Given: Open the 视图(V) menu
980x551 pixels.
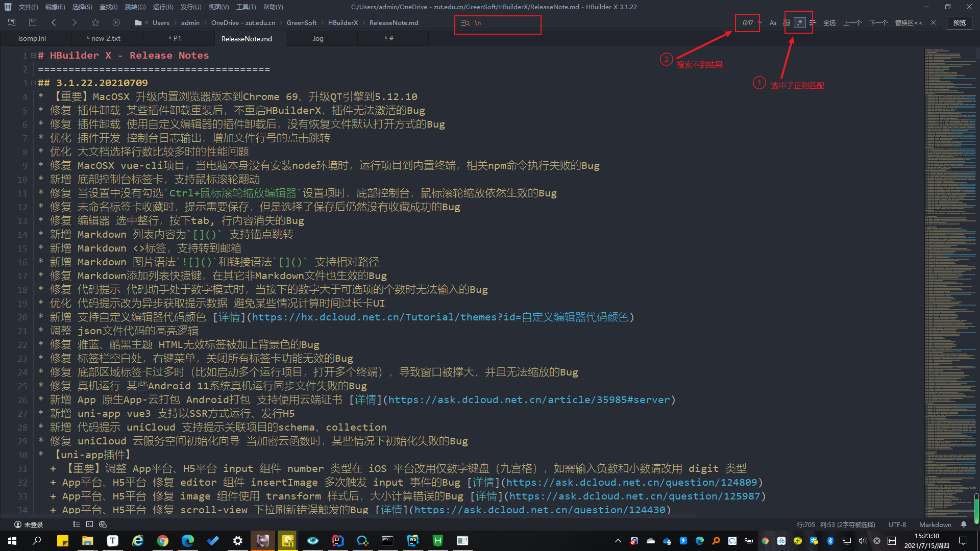Looking at the screenshot, I should click(x=218, y=7).
